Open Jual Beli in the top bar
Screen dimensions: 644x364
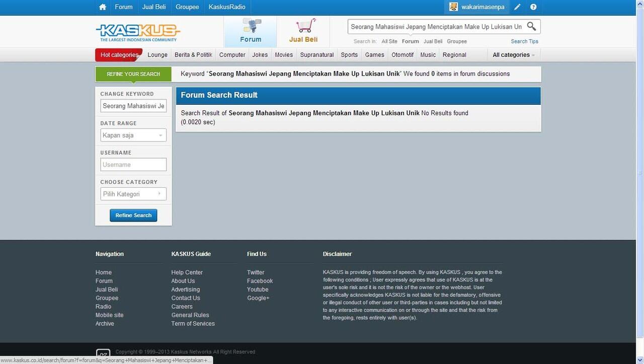click(x=154, y=7)
